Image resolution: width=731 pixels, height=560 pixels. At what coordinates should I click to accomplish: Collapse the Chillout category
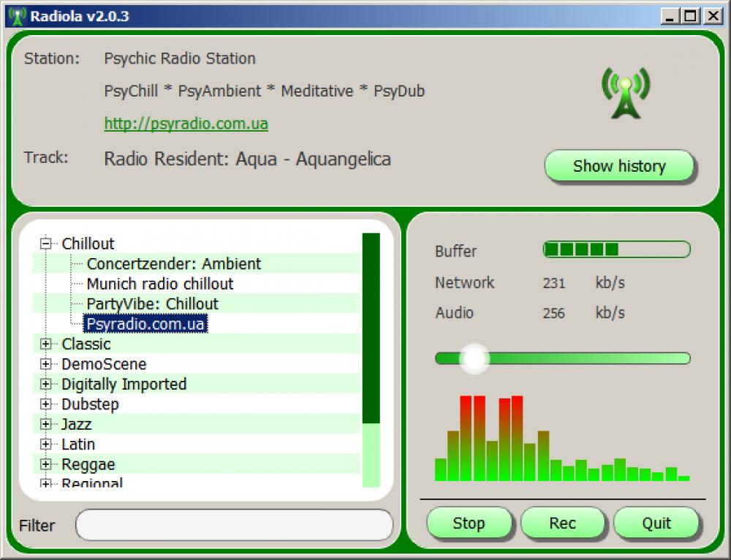point(45,243)
